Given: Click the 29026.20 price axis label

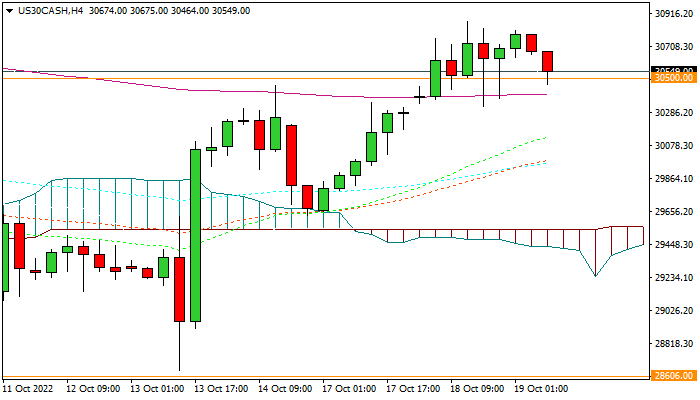Looking at the screenshot, I should click(x=673, y=311).
